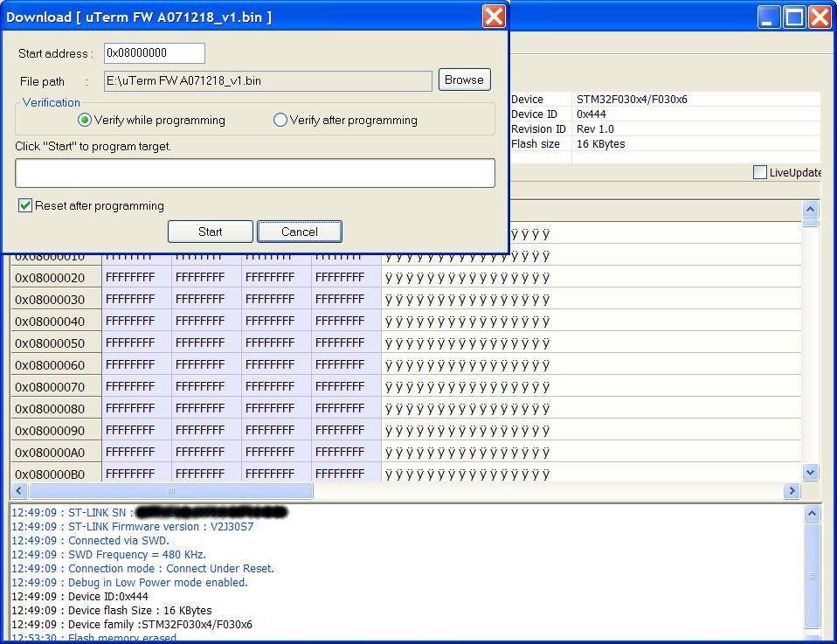Toggle Reset after programming checkbox
Screen dimensions: 837x644
(25, 205)
